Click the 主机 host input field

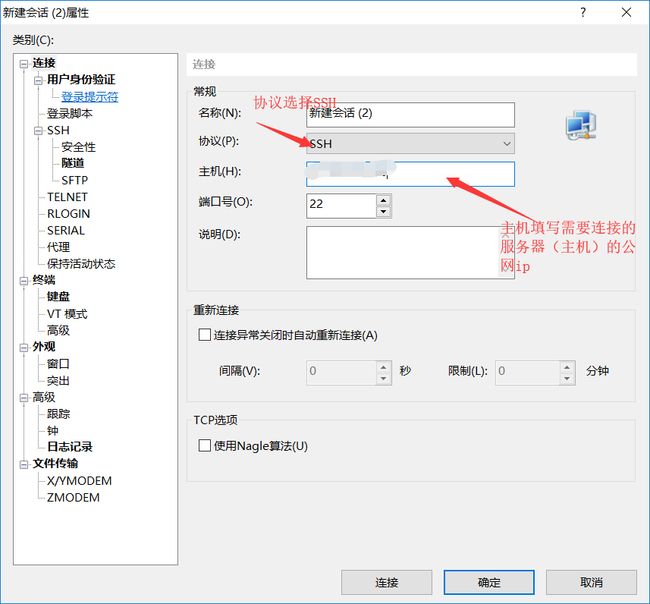(x=410, y=174)
